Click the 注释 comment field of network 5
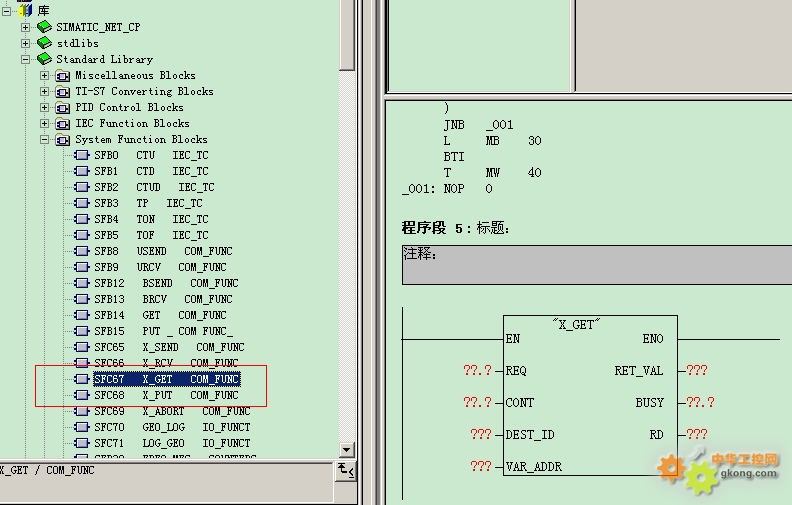792x505 pixels. click(597, 265)
